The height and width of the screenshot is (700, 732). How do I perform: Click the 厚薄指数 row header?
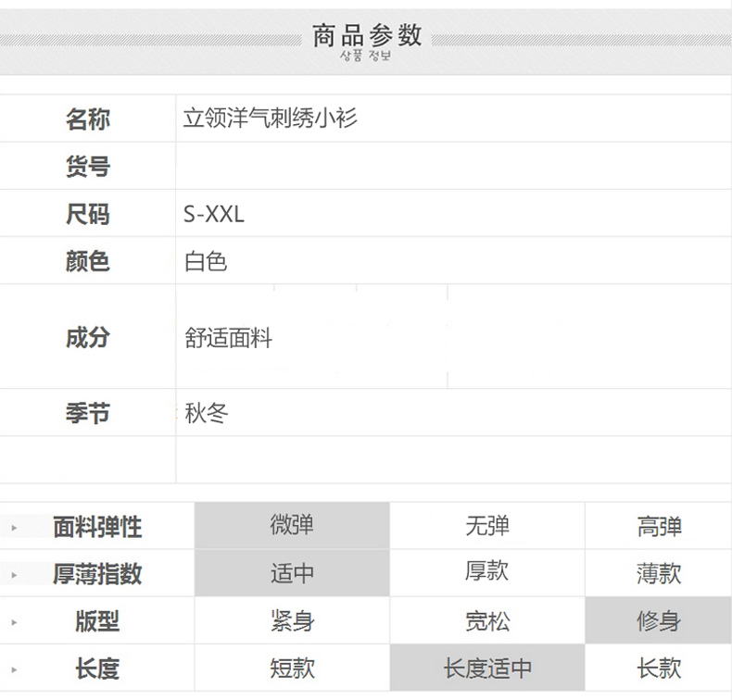(x=97, y=574)
